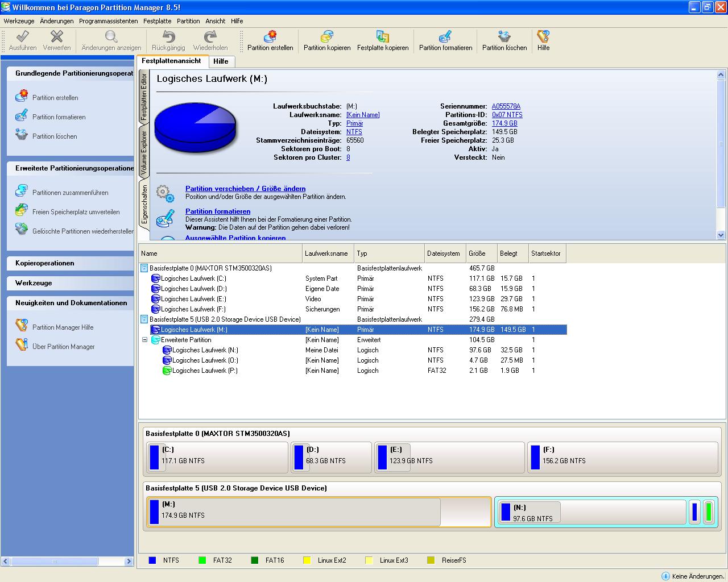Open the Änderungen menu

coord(57,21)
